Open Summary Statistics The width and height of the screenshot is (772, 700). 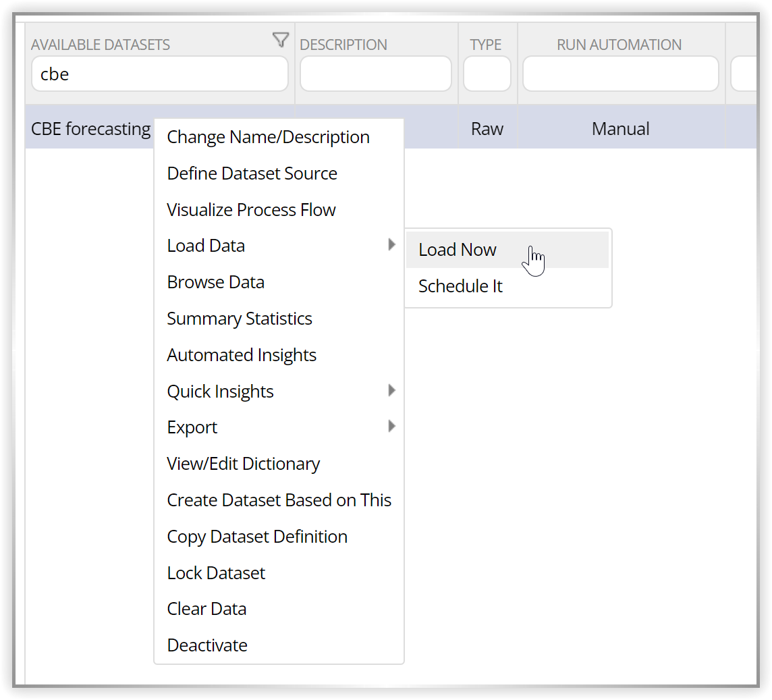279,319
